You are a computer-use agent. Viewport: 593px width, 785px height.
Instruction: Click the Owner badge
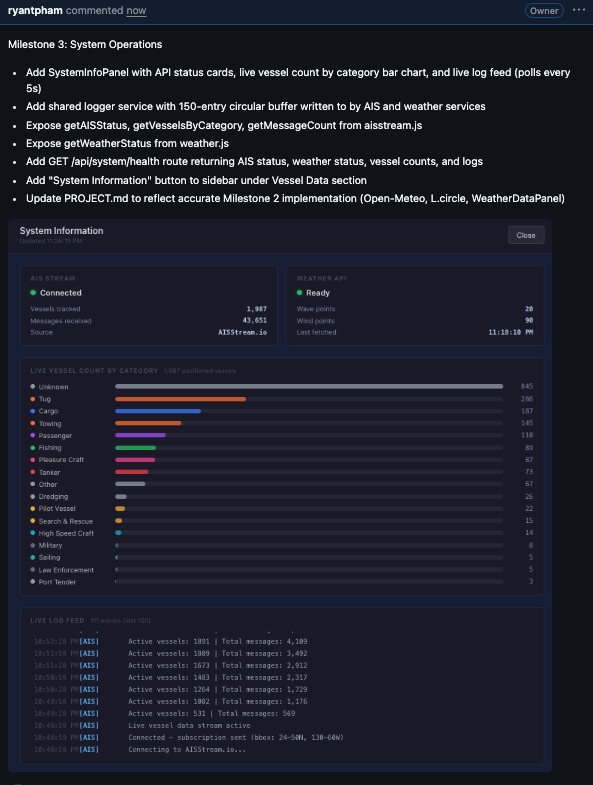tap(544, 11)
